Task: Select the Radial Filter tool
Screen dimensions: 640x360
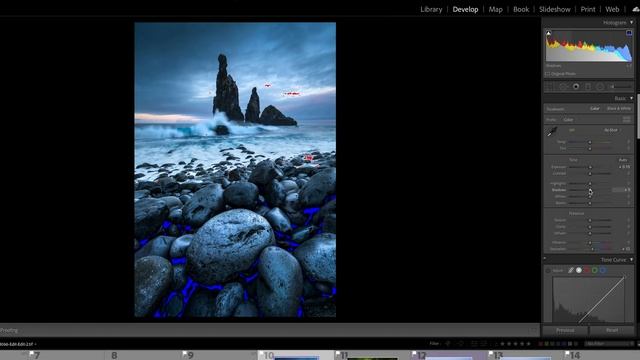Action: (x=600, y=87)
